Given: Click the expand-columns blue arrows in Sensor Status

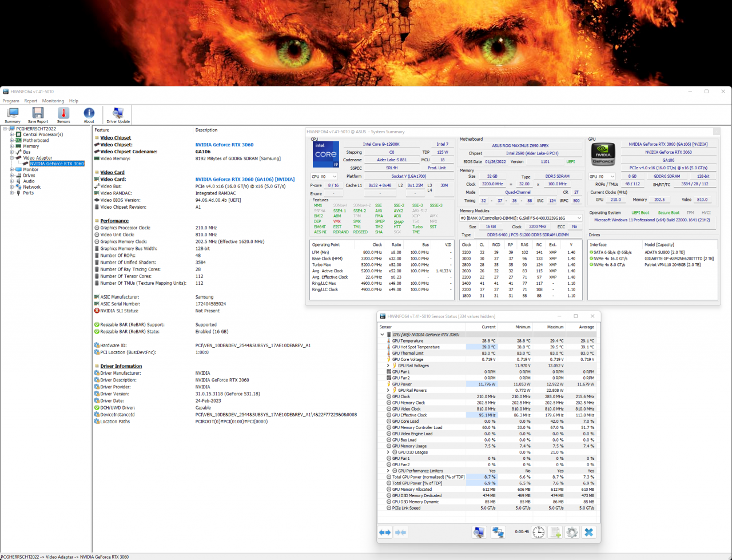Looking at the screenshot, I should pos(385,533).
